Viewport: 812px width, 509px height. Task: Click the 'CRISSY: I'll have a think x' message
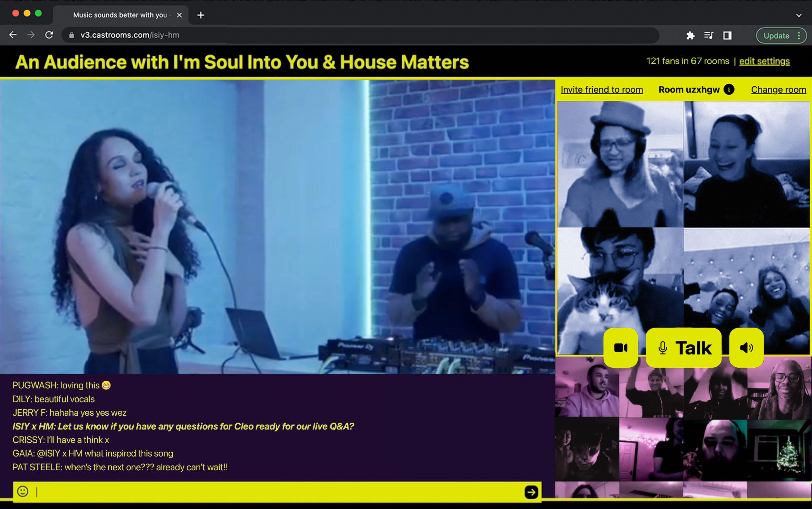point(61,440)
